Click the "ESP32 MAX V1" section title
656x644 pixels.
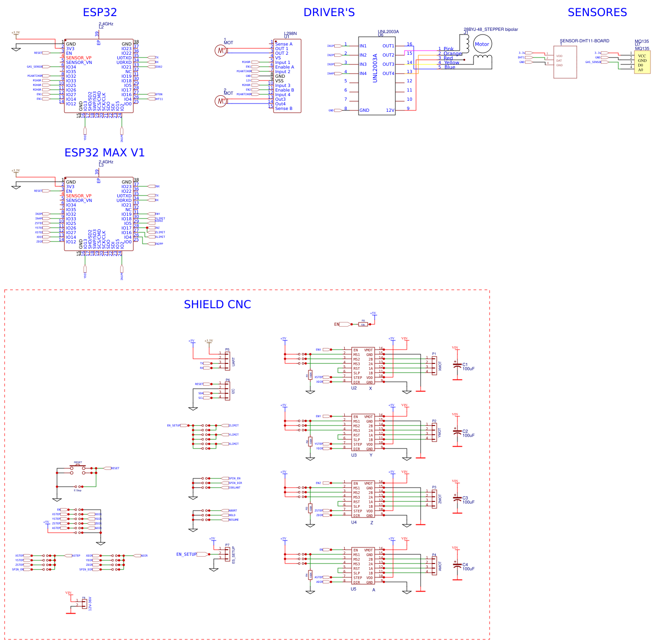click(x=104, y=153)
